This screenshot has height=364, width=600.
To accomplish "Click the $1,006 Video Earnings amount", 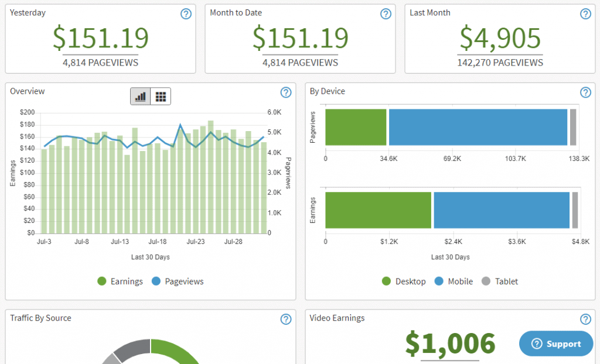I will 450,344.
